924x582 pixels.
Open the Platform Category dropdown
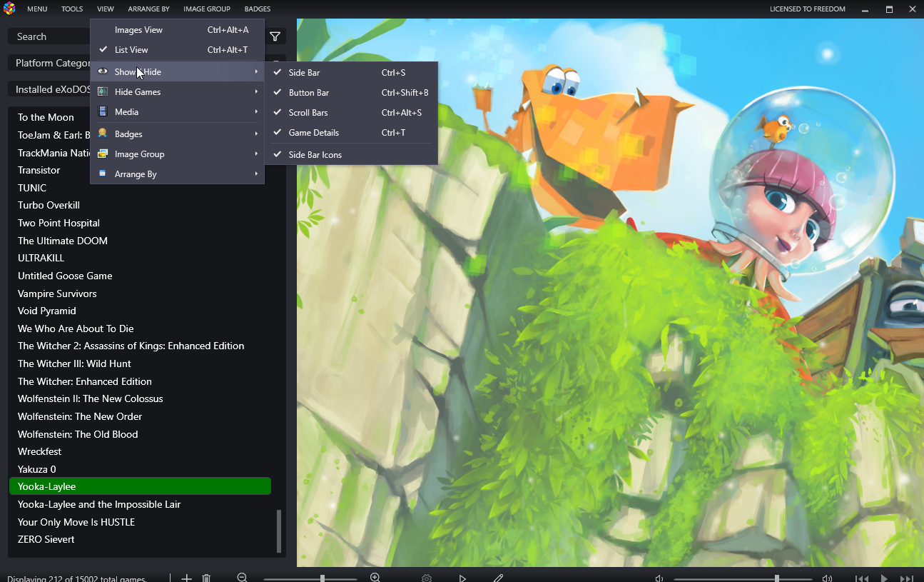coord(147,63)
